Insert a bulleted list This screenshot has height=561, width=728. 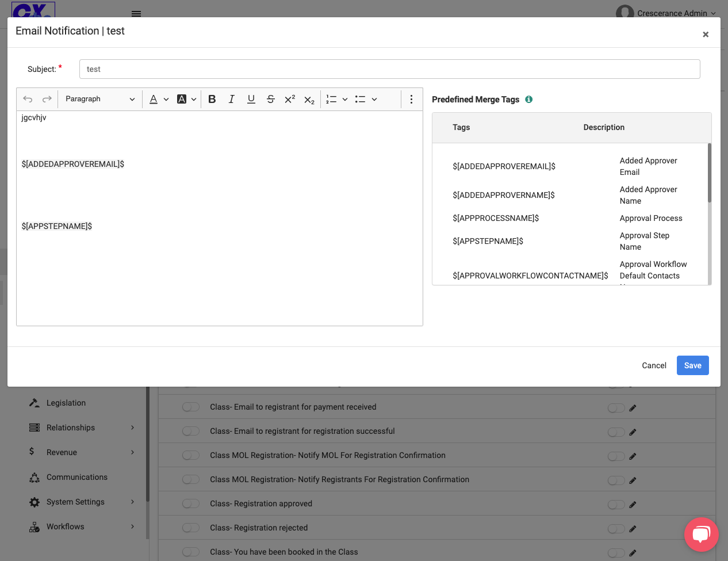point(361,99)
